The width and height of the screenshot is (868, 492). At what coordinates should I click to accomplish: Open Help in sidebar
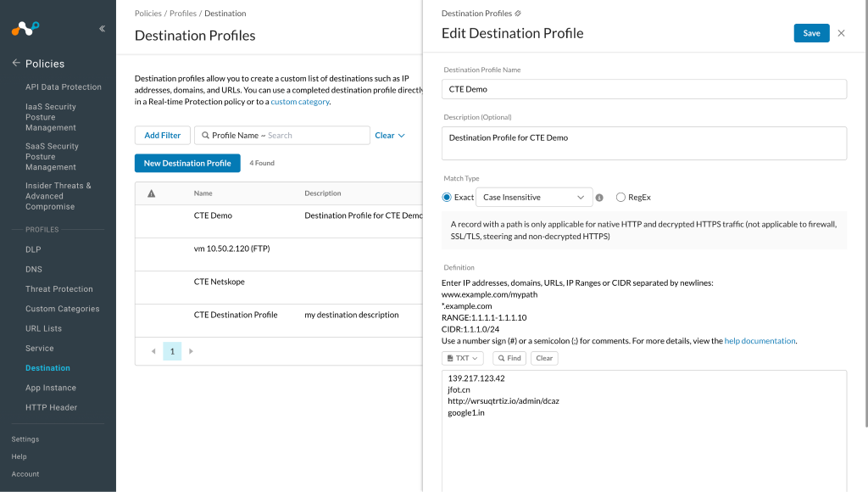[x=19, y=456]
